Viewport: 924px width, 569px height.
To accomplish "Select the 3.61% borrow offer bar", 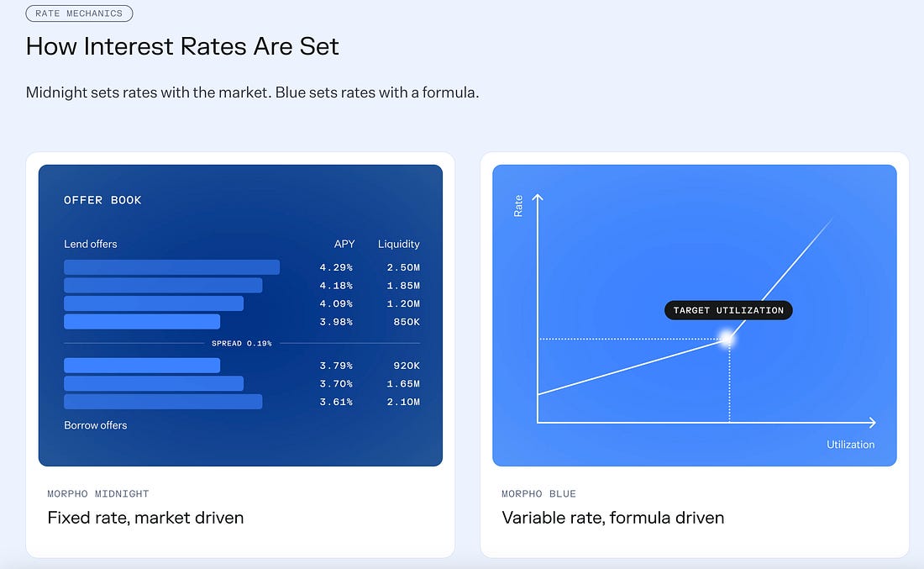I will 163,402.
